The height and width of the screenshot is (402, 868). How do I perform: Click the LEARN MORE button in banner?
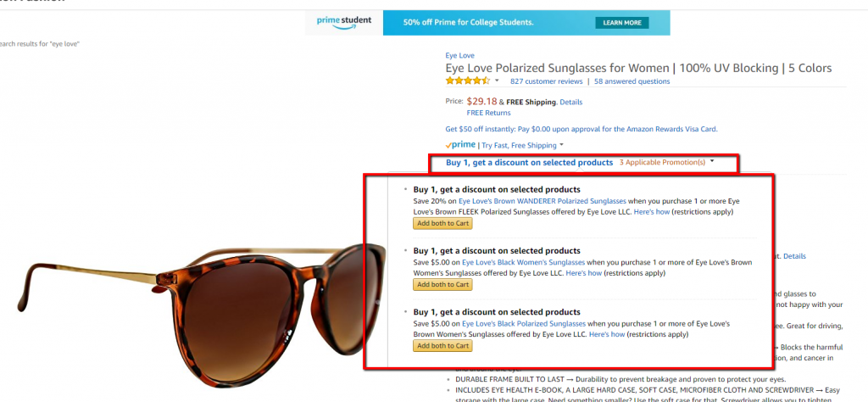coord(621,23)
